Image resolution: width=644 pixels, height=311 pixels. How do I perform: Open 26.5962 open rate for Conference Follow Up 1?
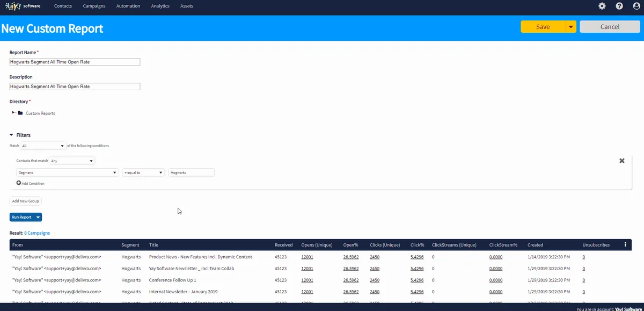pos(351,280)
